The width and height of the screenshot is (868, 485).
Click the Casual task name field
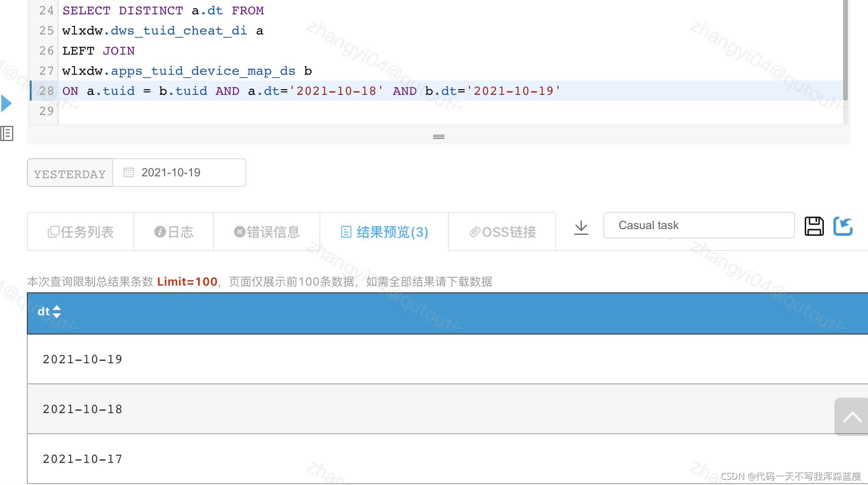(x=699, y=225)
